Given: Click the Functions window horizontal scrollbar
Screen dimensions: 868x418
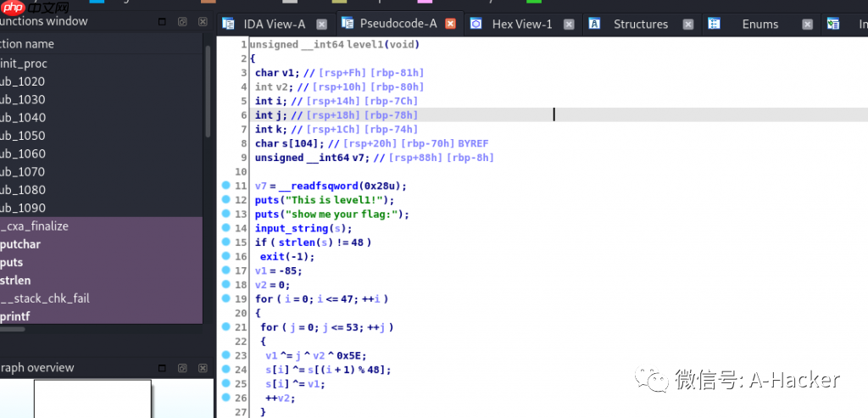Looking at the screenshot, I should [x=12, y=329].
